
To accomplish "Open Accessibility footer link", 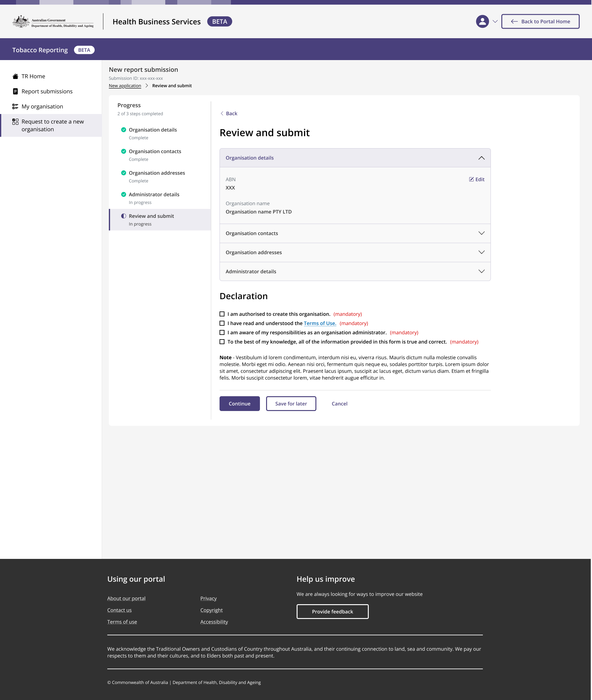I will pyautogui.click(x=214, y=622).
